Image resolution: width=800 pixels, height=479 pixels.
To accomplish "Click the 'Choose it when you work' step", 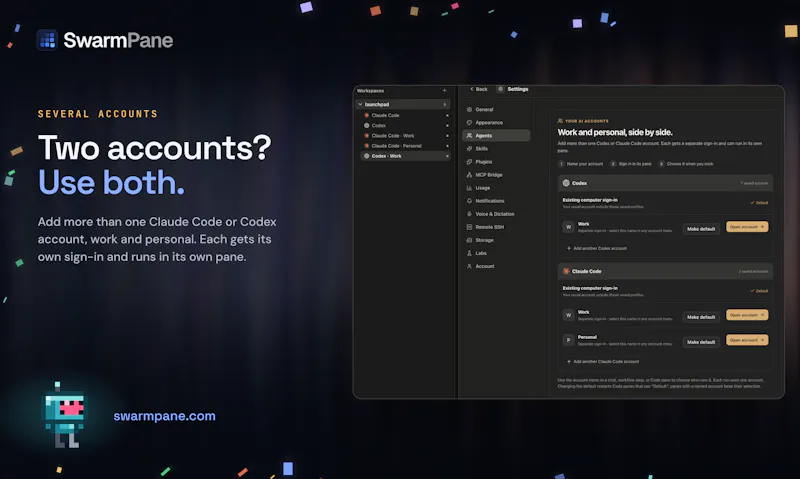I will pos(686,164).
